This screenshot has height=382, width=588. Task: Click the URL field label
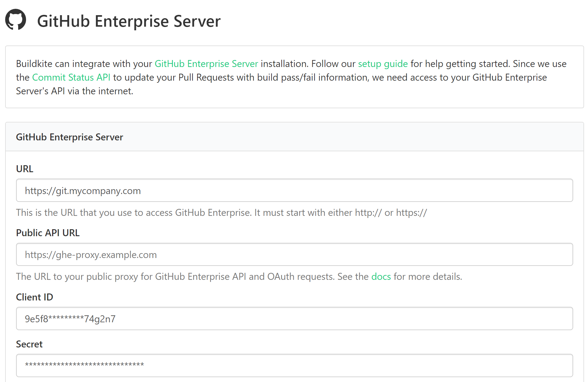25,169
